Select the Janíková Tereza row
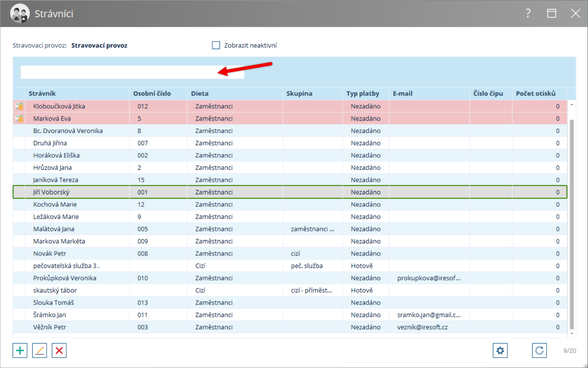 290,180
